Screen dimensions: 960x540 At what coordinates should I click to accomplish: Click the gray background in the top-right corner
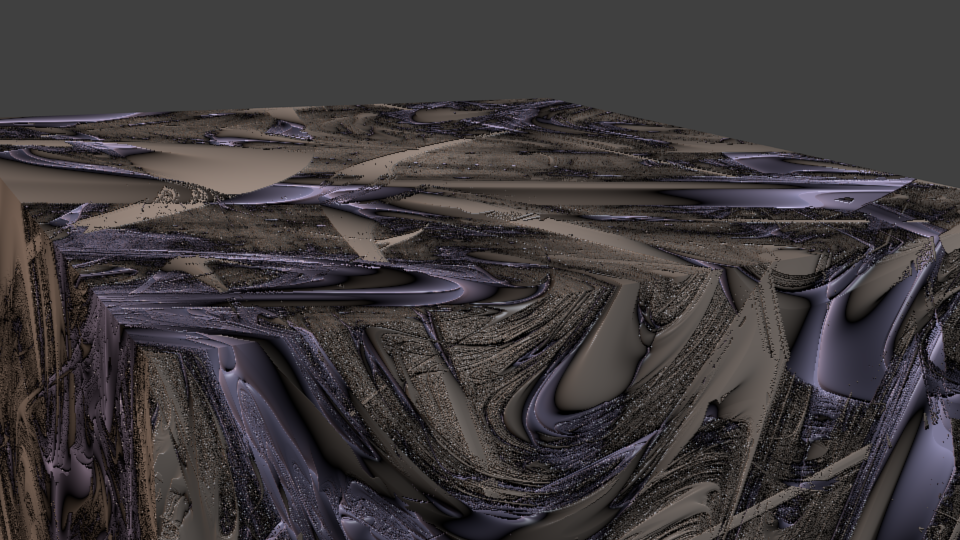coord(920,30)
